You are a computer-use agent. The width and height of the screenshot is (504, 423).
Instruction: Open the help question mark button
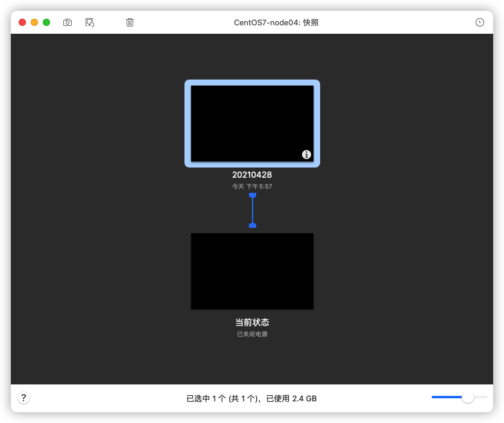(x=24, y=398)
